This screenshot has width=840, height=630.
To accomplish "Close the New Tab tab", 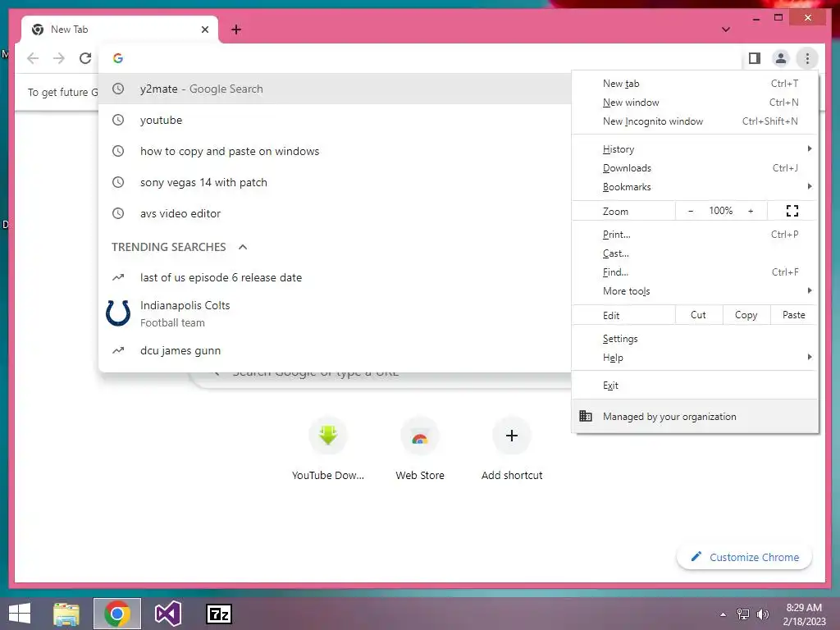I will (204, 30).
